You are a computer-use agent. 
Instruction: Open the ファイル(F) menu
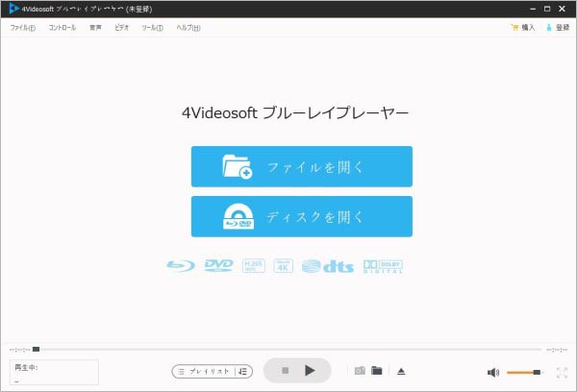(23, 28)
